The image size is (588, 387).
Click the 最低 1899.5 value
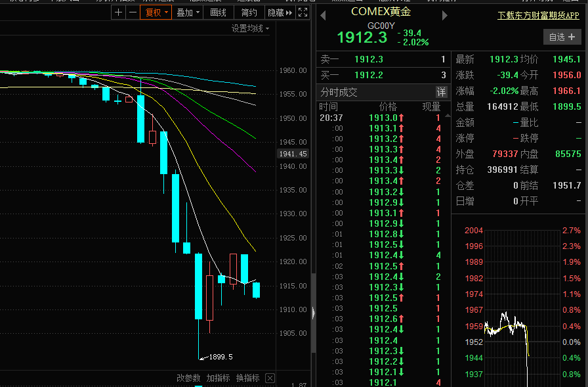[x=566, y=106]
